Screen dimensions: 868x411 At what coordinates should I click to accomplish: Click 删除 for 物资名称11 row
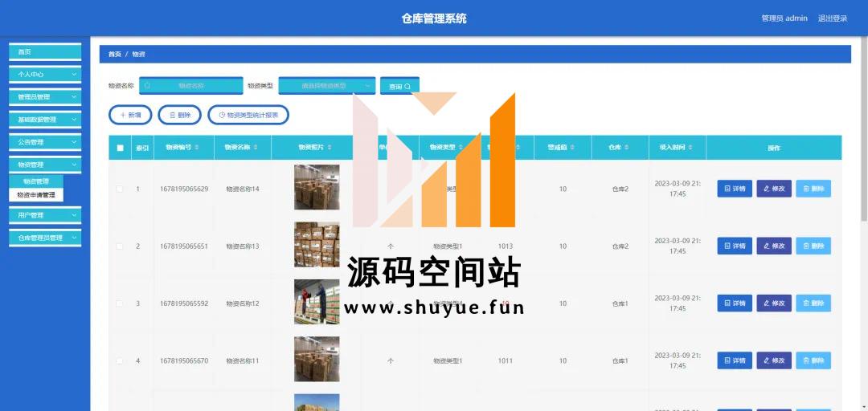coord(813,360)
